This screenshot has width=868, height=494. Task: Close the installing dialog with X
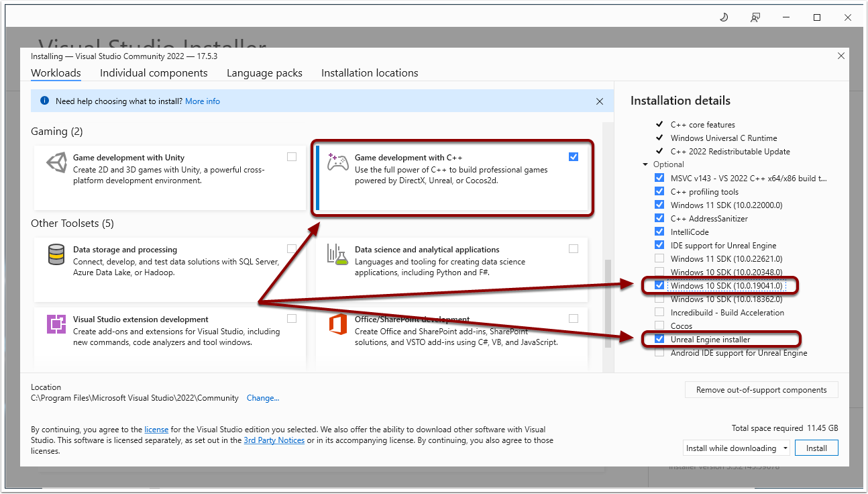[x=841, y=56]
